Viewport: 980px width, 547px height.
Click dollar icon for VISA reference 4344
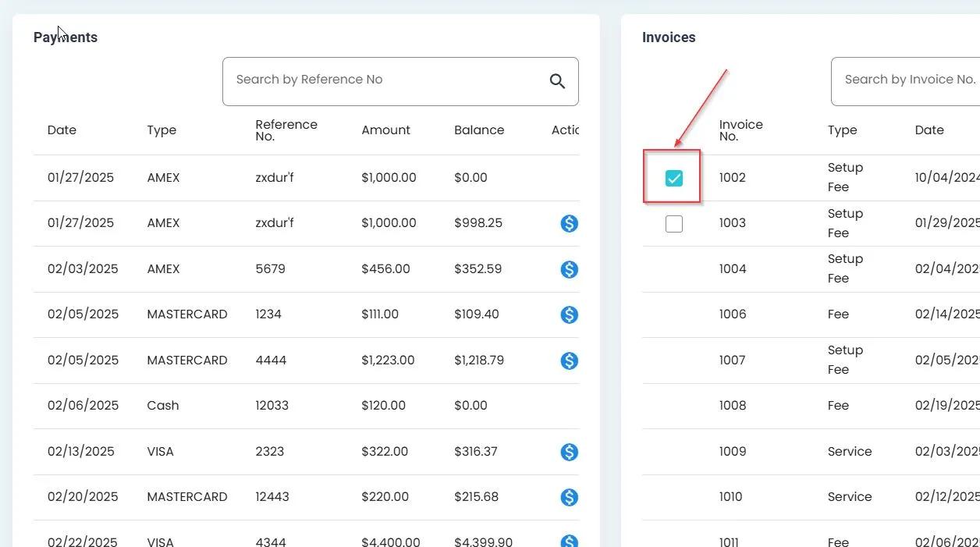coord(569,541)
